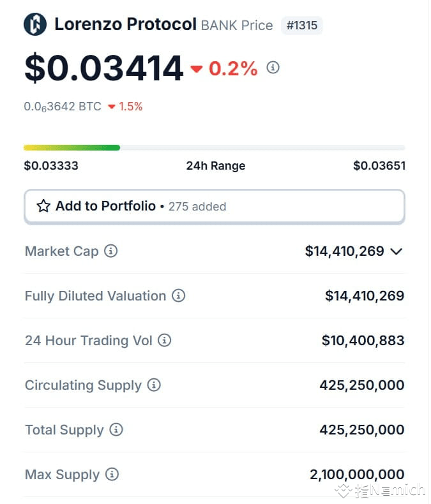Image resolution: width=431 pixels, height=504 pixels.
Task: Show info for Circulating Supply
Action: pyautogui.click(x=154, y=385)
